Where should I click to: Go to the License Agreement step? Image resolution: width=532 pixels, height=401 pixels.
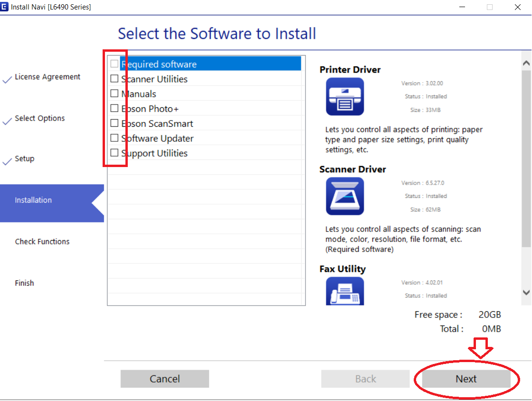pyautogui.click(x=47, y=77)
